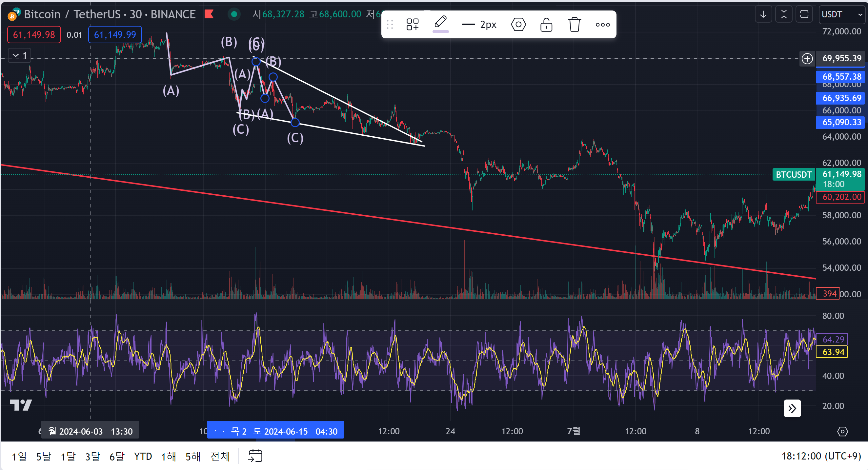Select the 1해 time range
This screenshot has height=470, width=868.
tap(169, 457)
